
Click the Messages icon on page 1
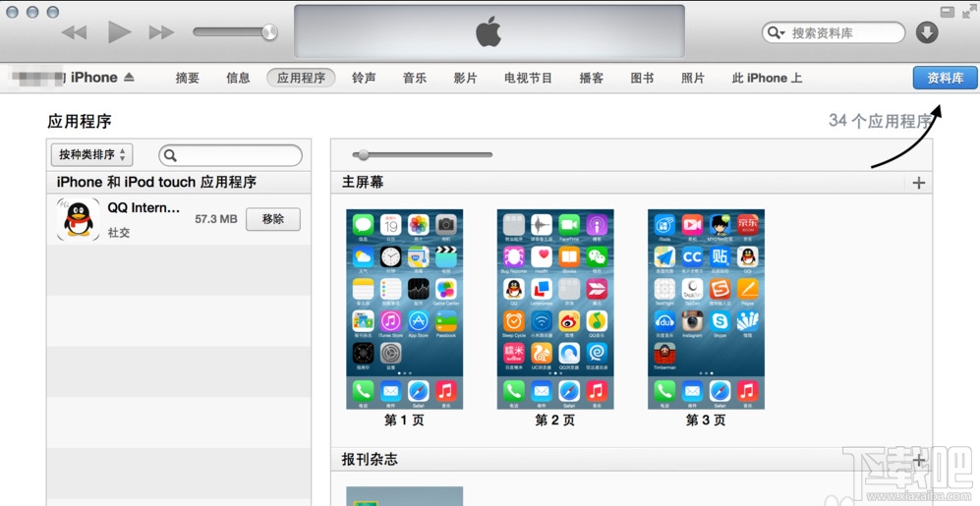363,224
